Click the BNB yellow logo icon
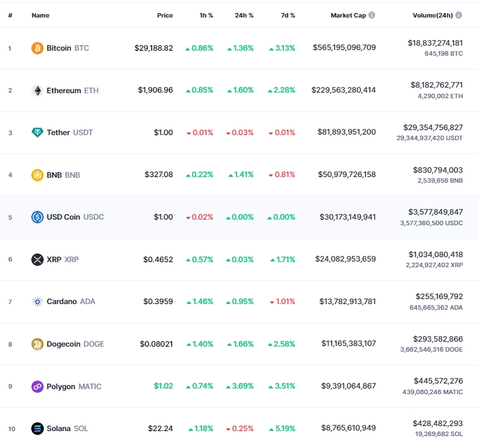Screen dimensions: 479x448 point(38,175)
